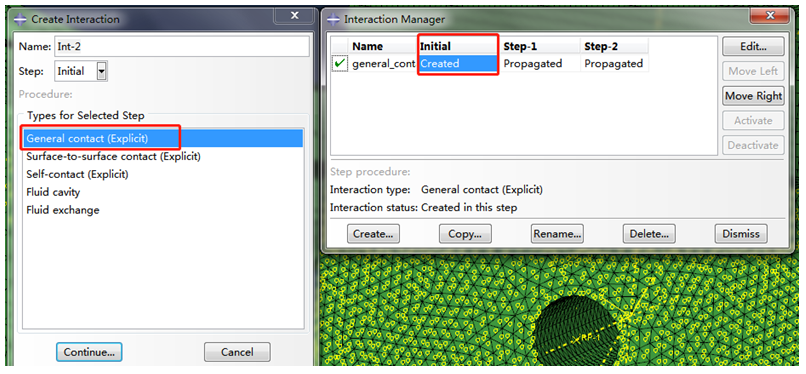
Task: Select the general_cont name cell
Action: pyautogui.click(x=383, y=64)
